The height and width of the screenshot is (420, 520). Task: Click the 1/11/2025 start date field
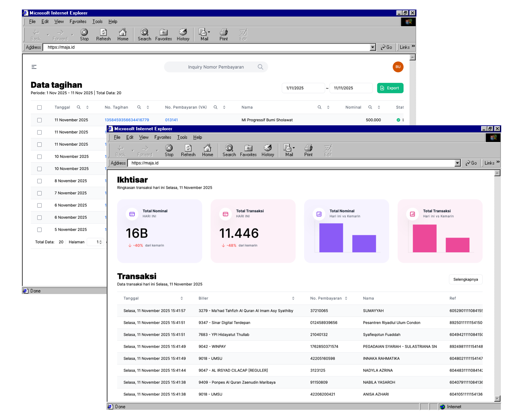[303, 88]
